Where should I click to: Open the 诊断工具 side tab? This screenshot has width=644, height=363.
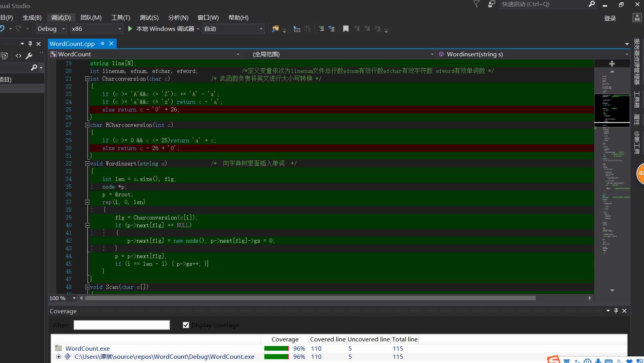[x=637, y=143]
